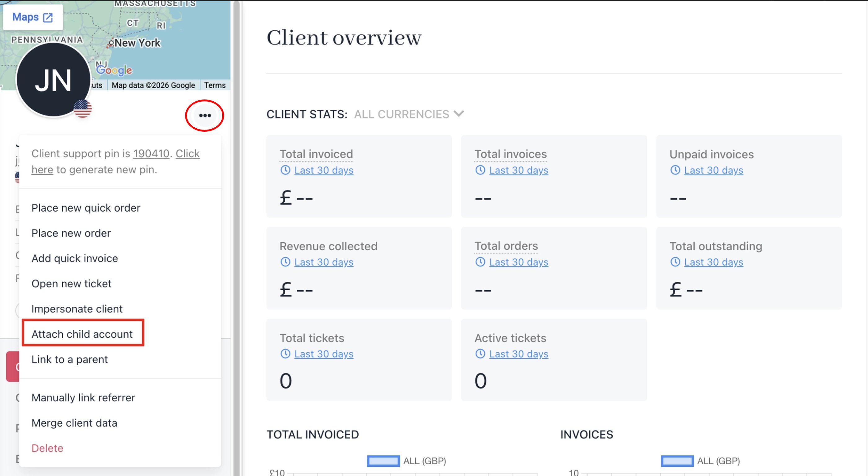Viewport: 868px width, 476px height.
Task: Click Map data ©2026 Google text
Action: click(x=153, y=85)
